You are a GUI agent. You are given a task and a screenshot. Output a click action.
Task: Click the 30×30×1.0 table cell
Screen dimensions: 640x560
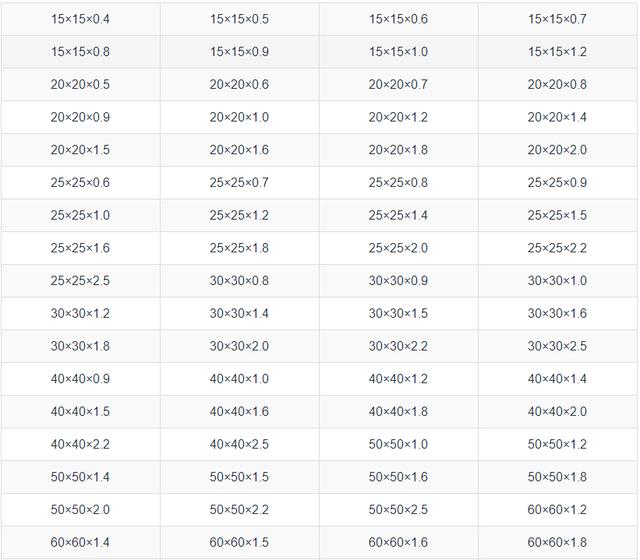click(557, 281)
